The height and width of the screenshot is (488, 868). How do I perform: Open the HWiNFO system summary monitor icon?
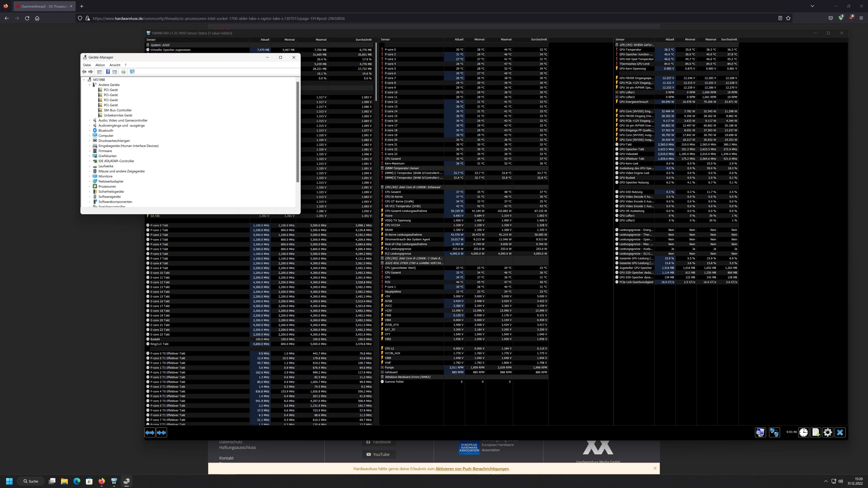point(760,432)
